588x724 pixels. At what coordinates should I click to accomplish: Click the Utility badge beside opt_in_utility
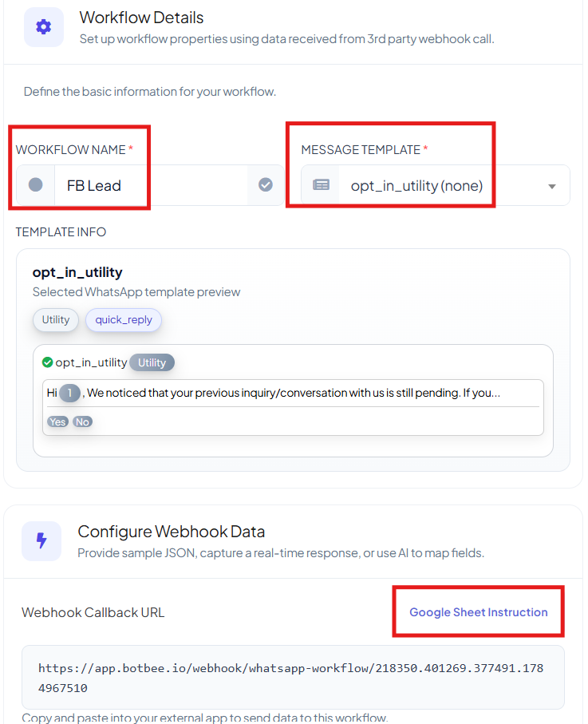[152, 362]
